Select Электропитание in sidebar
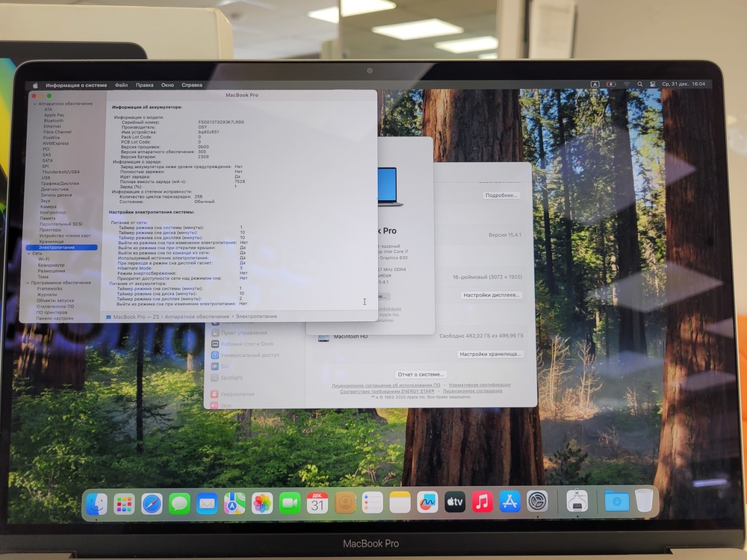Image resolution: width=747 pixels, height=560 pixels. click(62, 248)
